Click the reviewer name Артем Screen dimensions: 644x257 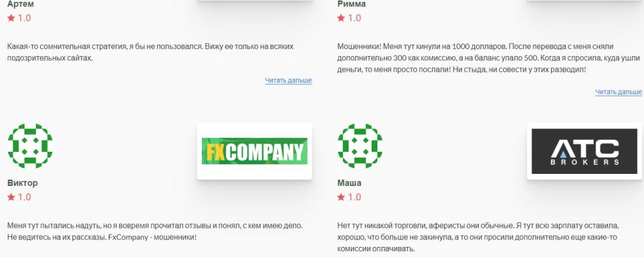[x=21, y=4]
